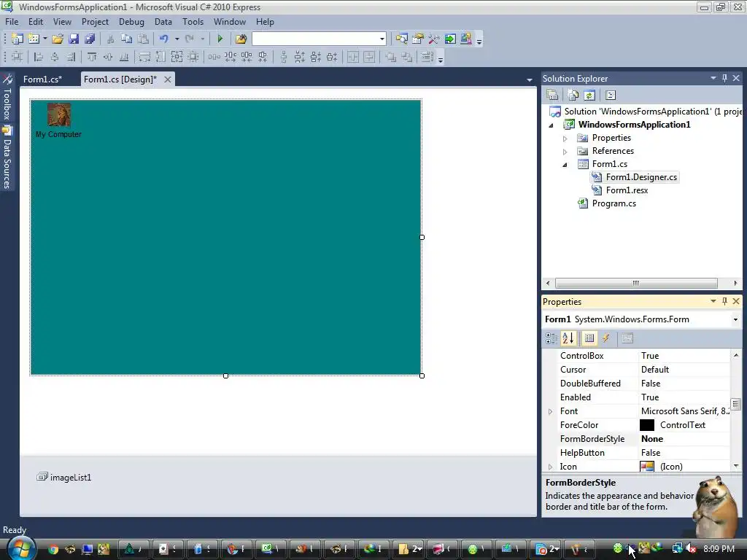Open the File menu
This screenshot has height=560, width=747.
tap(12, 22)
